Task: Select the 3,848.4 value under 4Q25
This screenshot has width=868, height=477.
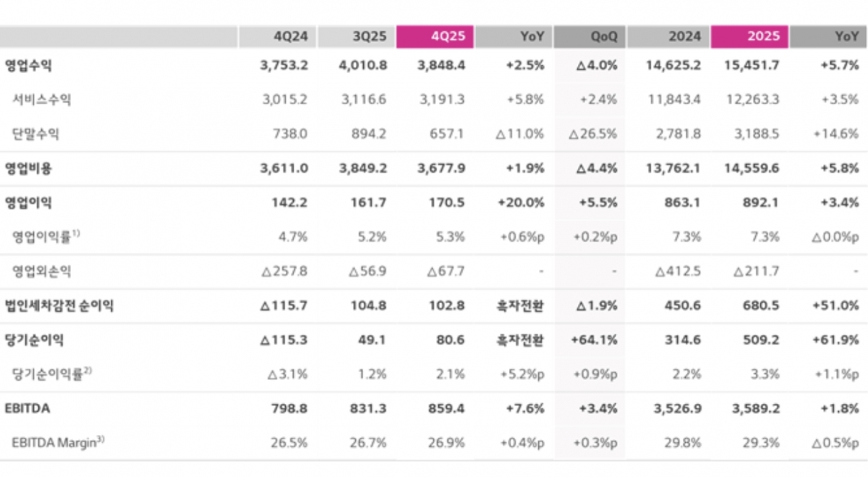Action: [441, 65]
